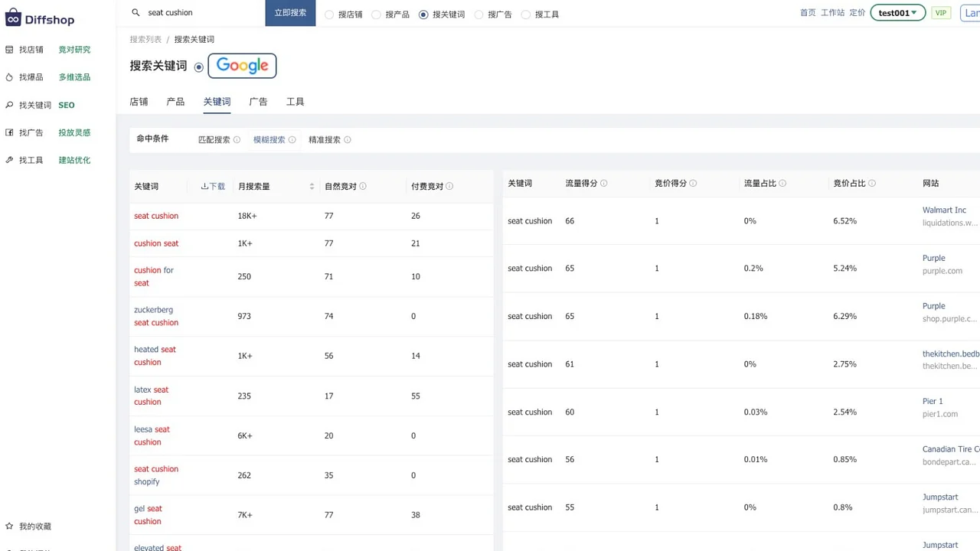
Task: Open the 自然竞对 info tooltip icon
Action: pos(361,185)
